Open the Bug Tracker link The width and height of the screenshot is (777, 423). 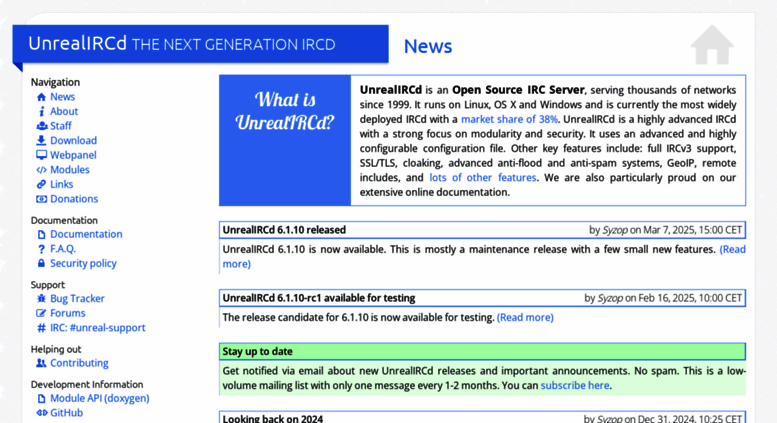click(77, 298)
